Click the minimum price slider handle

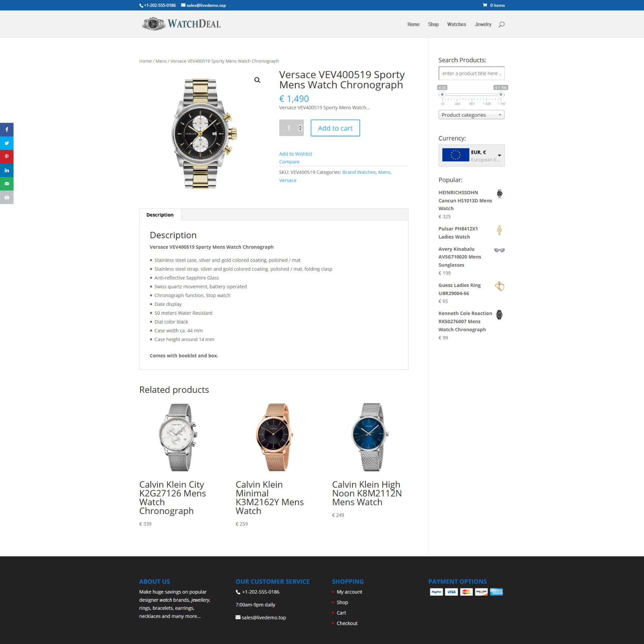pyautogui.click(x=442, y=95)
